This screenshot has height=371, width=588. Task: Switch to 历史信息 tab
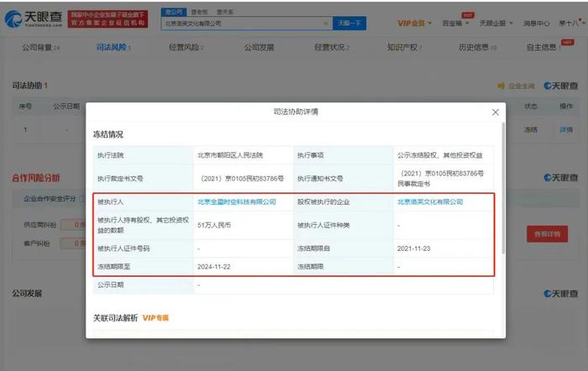[x=477, y=47]
